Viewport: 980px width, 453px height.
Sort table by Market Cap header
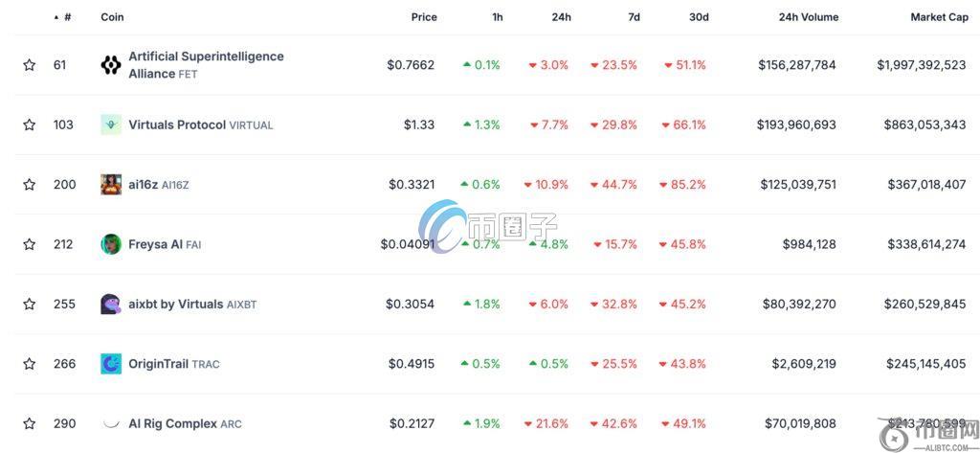tap(939, 17)
